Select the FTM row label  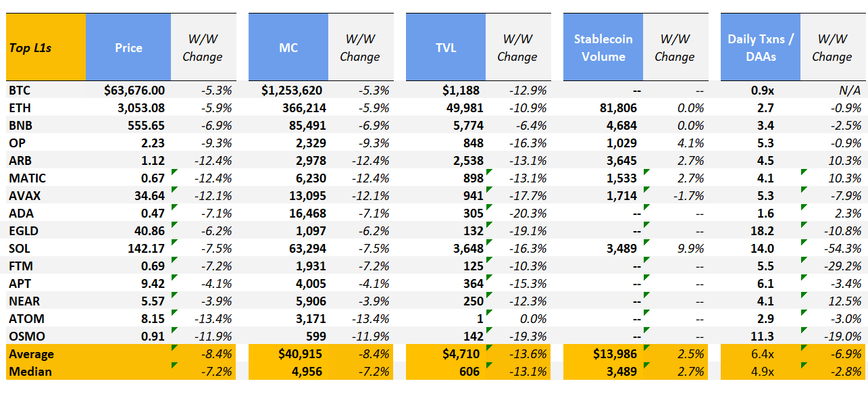[x=20, y=266]
